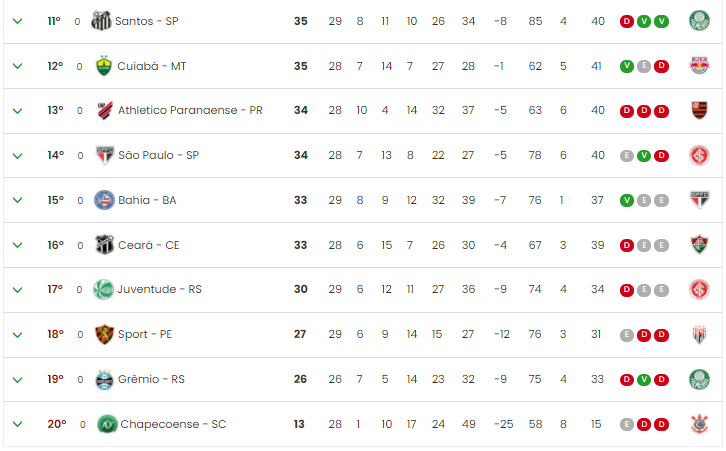The height and width of the screenshot is (451, 726).
Task: Click the Athletico Paranaense crest
Action: 105,111
